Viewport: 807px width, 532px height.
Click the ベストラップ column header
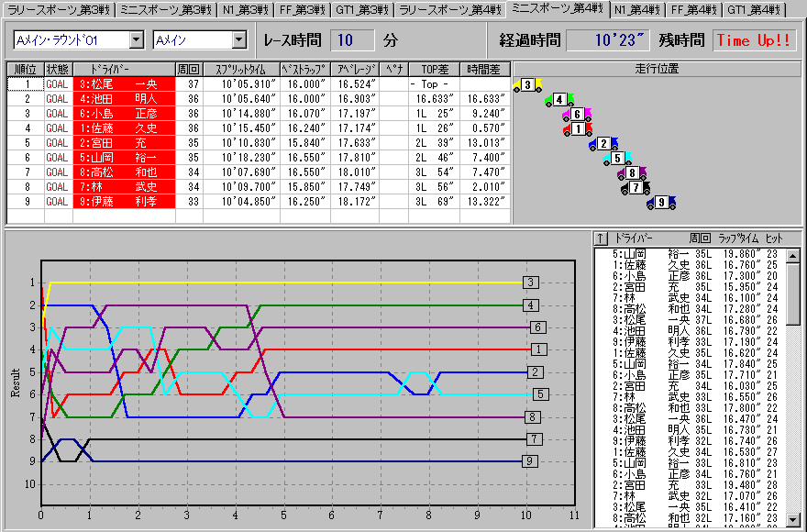click(305, 69)
